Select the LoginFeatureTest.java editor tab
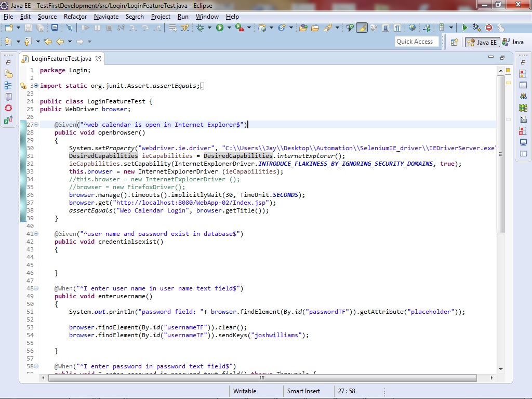532x399 pixels. [61, 59]
